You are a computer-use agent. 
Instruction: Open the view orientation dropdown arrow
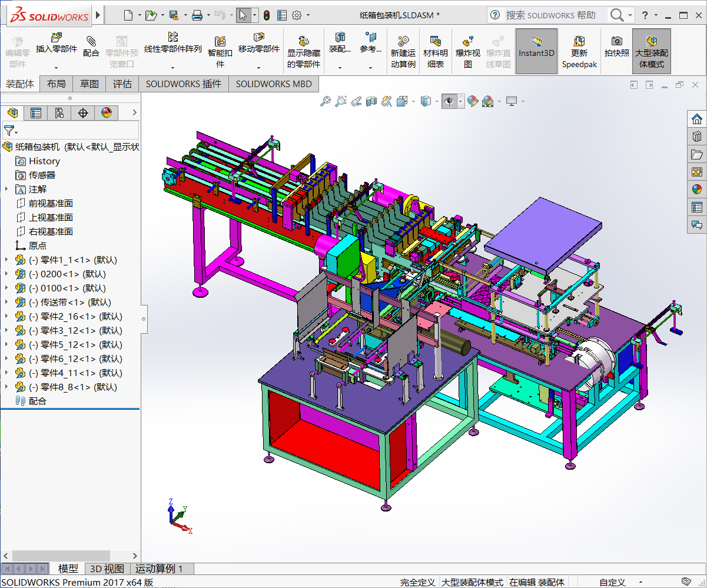(436, 101)
